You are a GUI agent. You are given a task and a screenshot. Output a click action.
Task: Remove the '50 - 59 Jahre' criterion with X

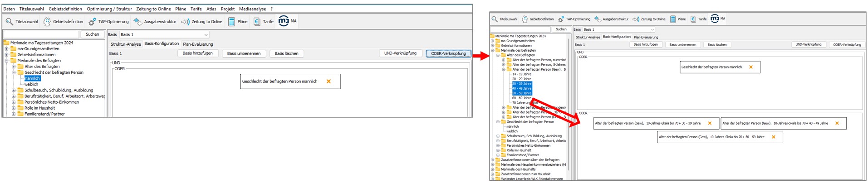pyautogui.click(x=774, y=137)
